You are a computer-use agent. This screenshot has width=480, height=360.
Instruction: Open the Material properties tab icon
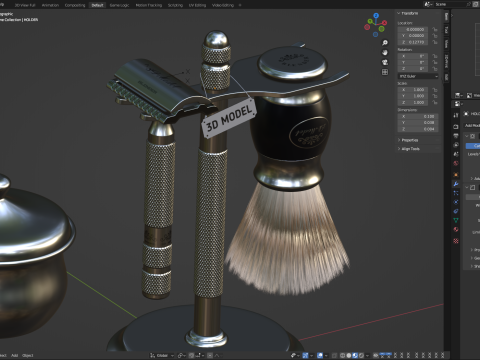[456, 229]
